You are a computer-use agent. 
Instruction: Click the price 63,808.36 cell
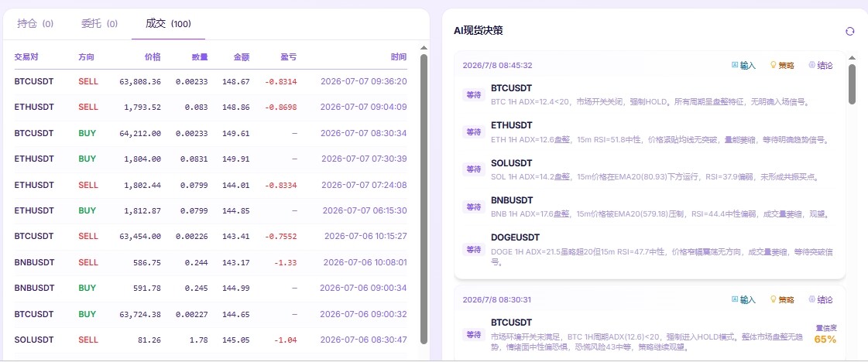pos(140,81)
